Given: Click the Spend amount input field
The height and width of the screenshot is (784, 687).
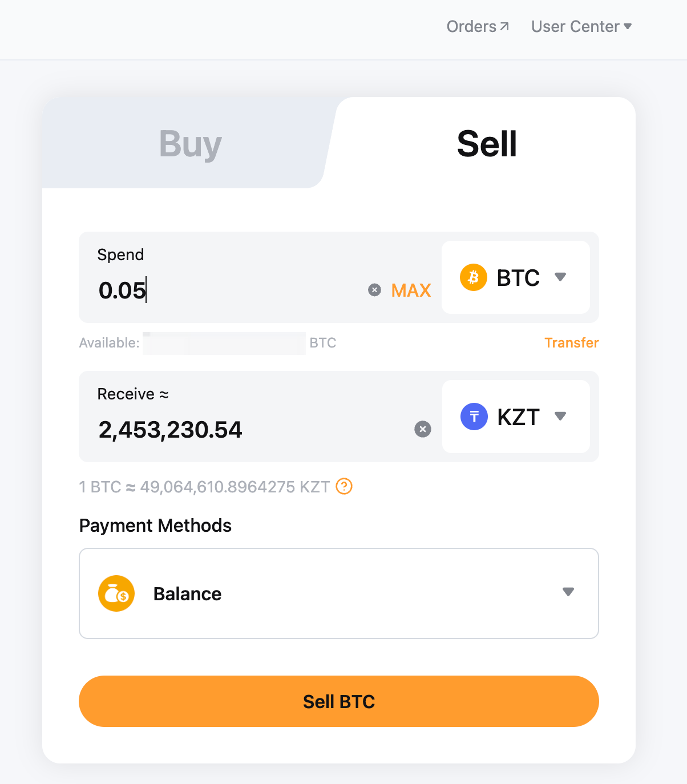Looking at the screenshot, I should coord(228,290).
